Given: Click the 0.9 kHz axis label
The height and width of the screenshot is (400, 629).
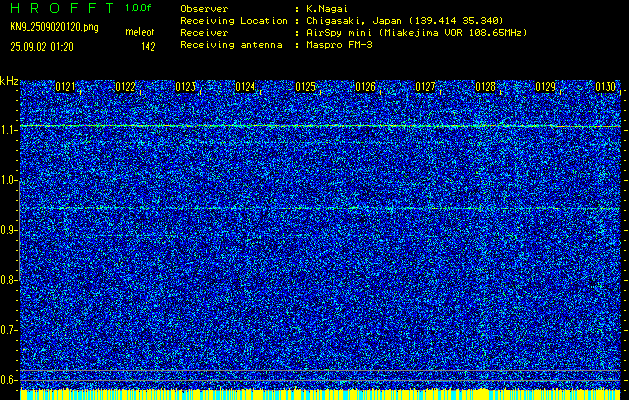Looking at the screenshot, I should coord(8,230).
